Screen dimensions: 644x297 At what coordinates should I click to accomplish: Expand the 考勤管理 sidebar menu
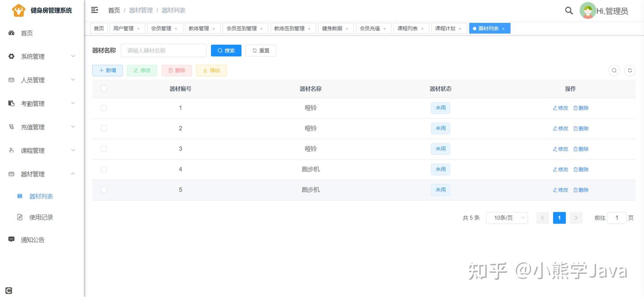(42, 103)
